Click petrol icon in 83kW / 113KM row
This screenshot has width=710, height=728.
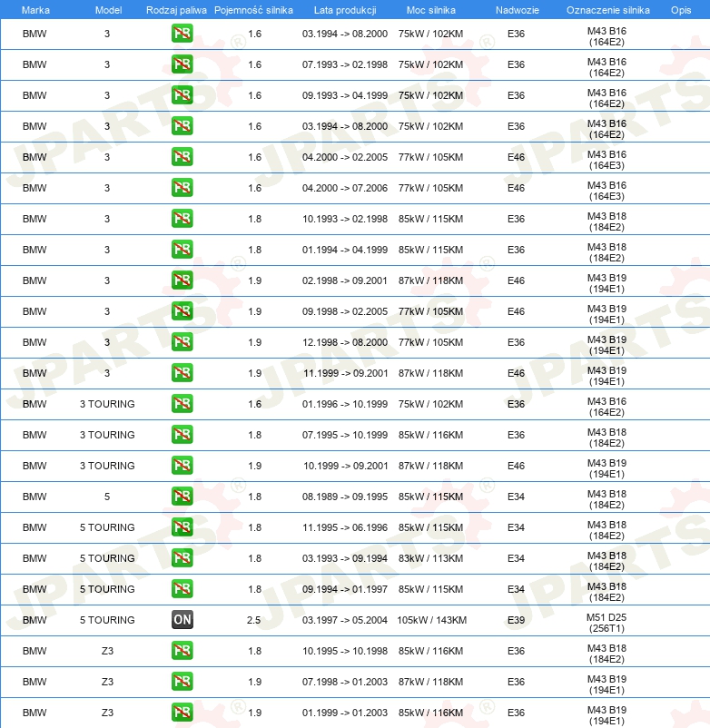tap(182, 558)
